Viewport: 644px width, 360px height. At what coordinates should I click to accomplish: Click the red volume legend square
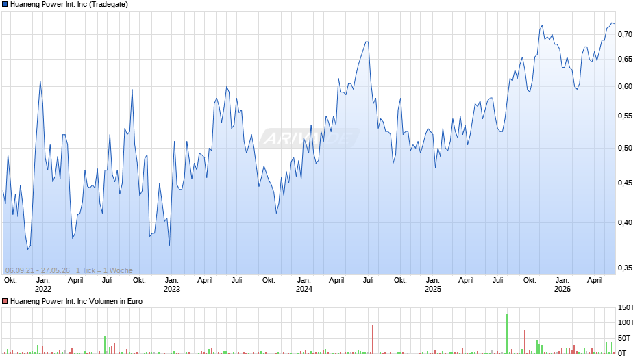tap(5, 301)
